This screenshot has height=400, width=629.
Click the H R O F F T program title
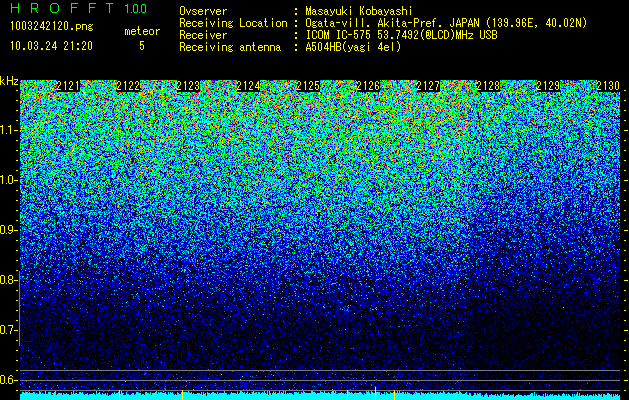(x=62, y=8)
